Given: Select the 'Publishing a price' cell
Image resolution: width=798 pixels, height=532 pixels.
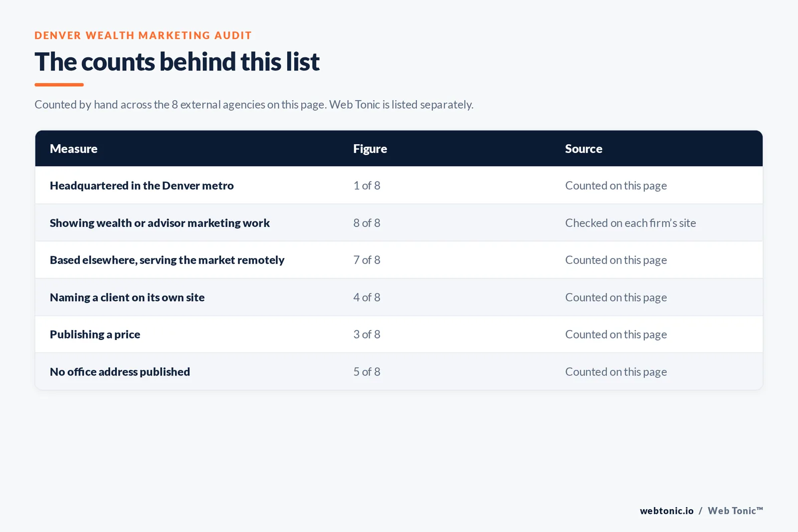Looking at the screenshot, I should click(x=95, y=335).
